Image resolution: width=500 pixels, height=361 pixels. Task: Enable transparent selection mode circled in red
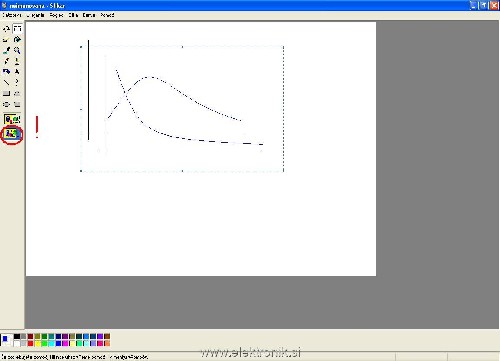[12, 134]
